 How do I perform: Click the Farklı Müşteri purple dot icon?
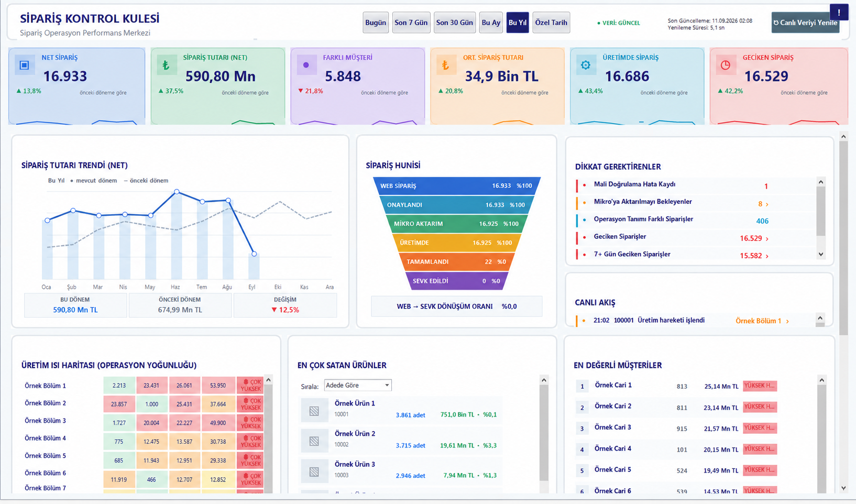pos(306,65)
